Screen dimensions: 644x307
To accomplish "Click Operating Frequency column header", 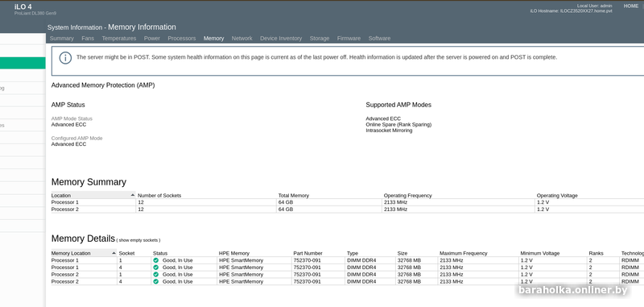I will click(x=408, y=196).
